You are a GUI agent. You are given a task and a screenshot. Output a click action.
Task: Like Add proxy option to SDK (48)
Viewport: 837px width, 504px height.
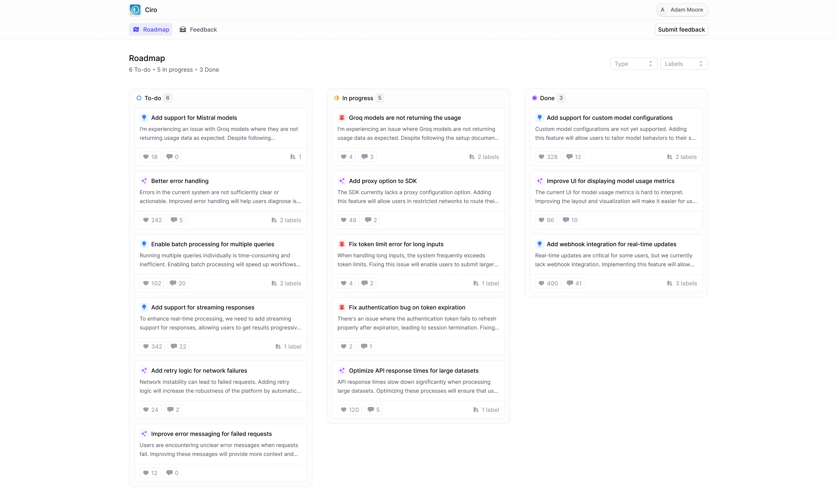348,220
